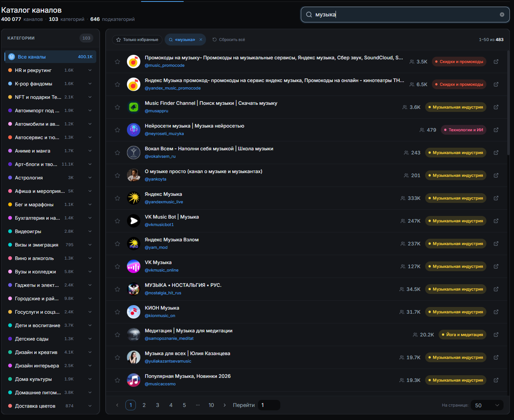This screenshot has width=514, height=420.
Task: Jump to page 10 of results
Action: click(211, 405)
